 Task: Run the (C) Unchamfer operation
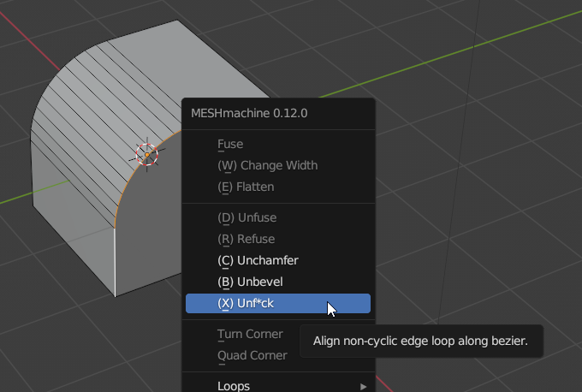(x=258, y=260)
